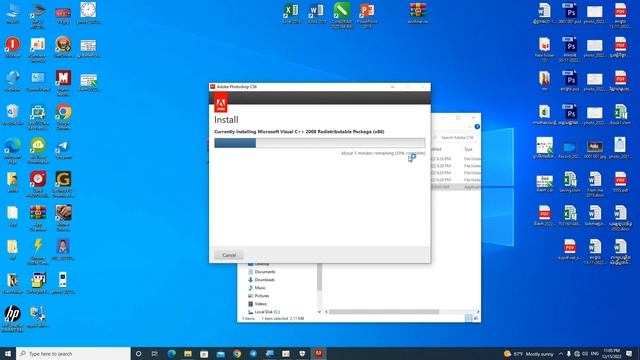Viewport: 640px width, 360px height.
Task: Open Telegram desktop shortcut
Action: click(63, 149)
